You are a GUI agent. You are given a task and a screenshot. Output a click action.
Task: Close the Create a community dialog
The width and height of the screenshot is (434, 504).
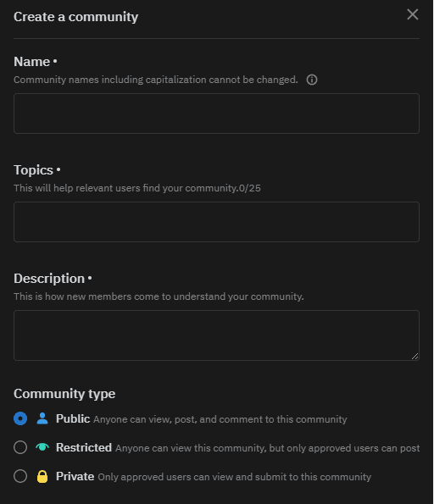413,14
